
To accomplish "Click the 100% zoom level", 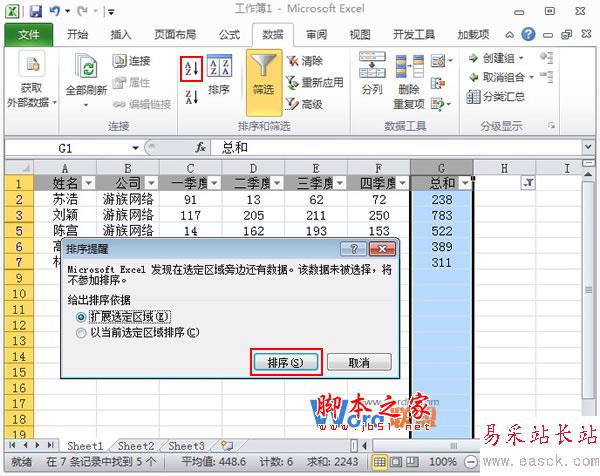I will click(442, 462).
